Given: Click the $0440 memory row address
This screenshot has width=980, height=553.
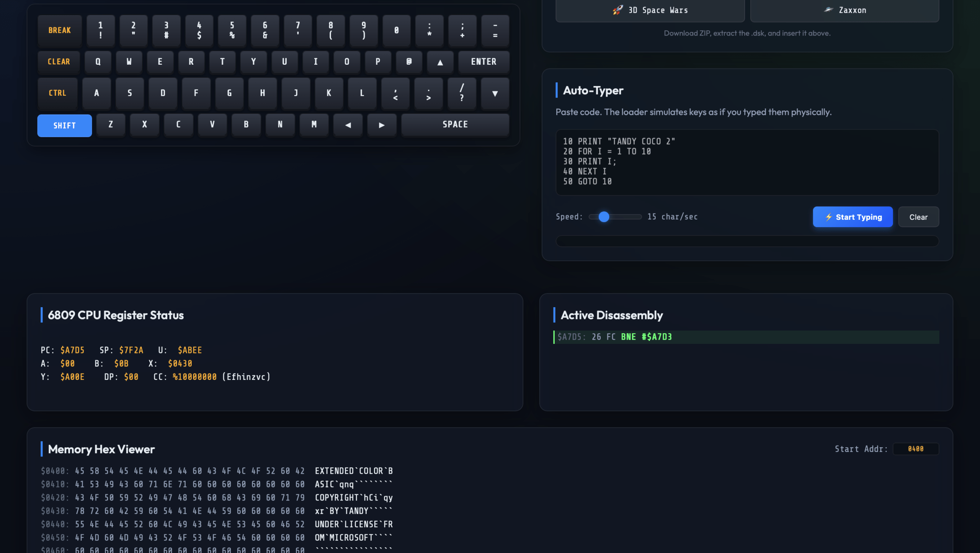Looking at the screenshot, I should pos(55,525).
